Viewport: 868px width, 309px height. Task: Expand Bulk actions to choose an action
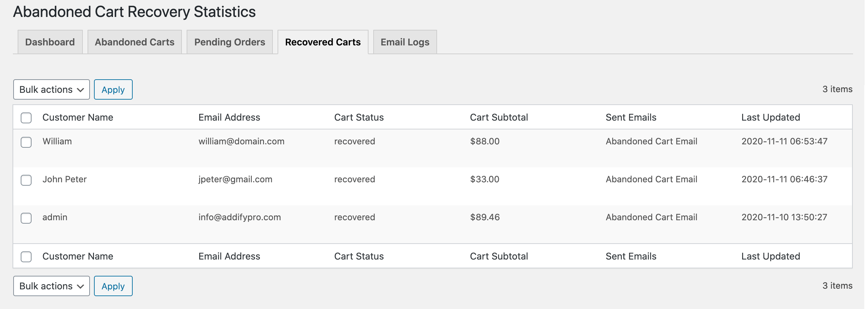51,89
